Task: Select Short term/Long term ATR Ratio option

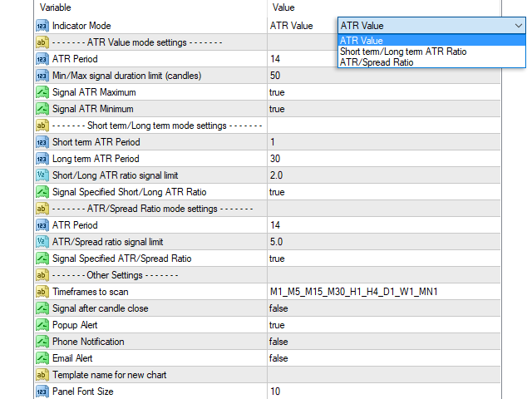Action: [403, 52]
